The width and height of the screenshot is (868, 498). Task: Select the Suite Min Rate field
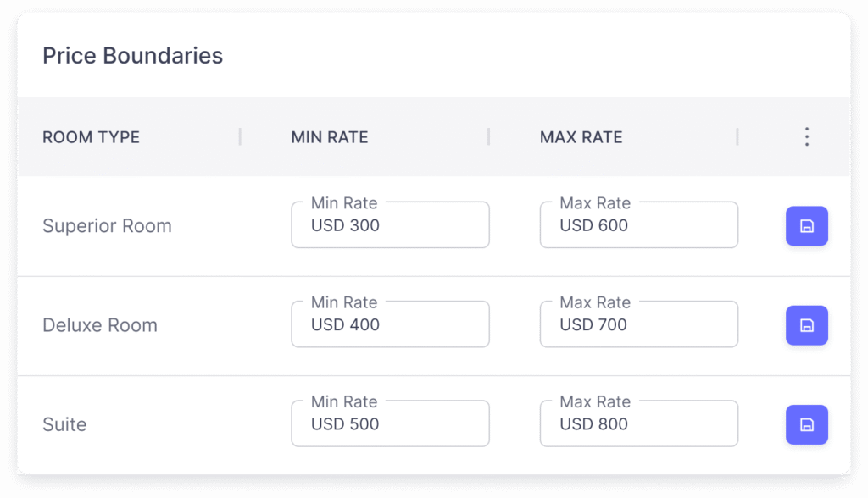click(x=390, y=424)
